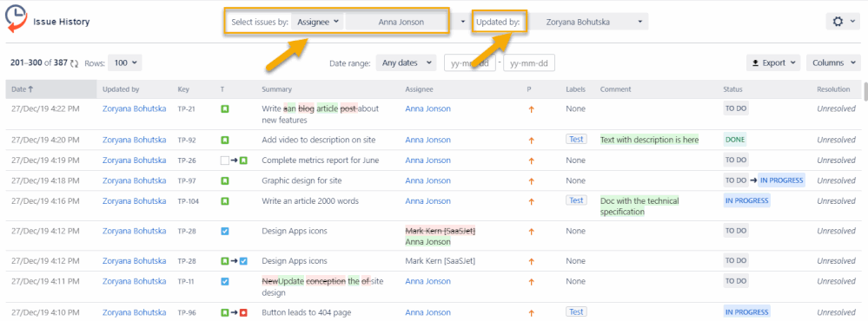Open the Any dates range dropdown
The width and height of the screenshot is (868, 321).
(407, 63)
